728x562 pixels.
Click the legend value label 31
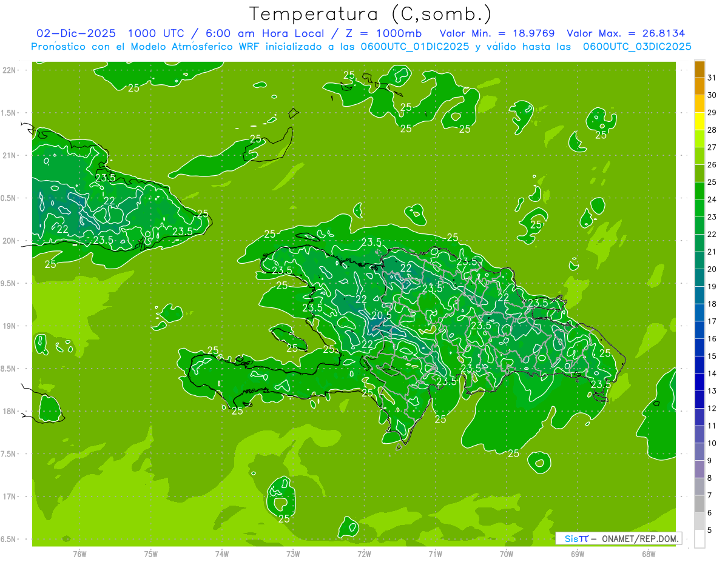712,78
